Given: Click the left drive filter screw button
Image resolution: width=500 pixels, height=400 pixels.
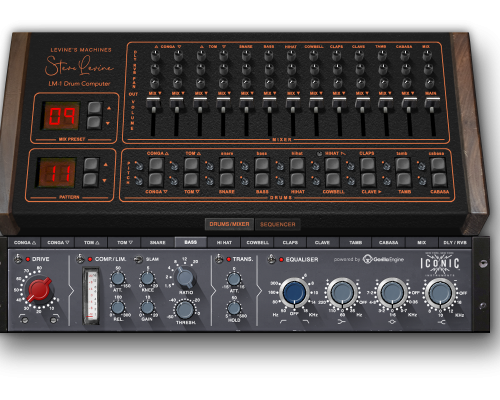Looking at the screenshot, I should [x=24, y=320].
